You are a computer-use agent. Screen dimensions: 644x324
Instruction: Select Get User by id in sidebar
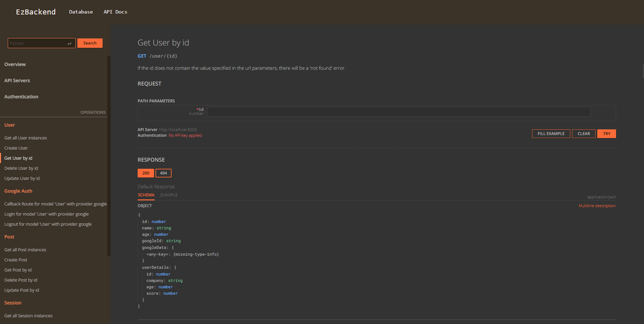[x=19, y=158]
